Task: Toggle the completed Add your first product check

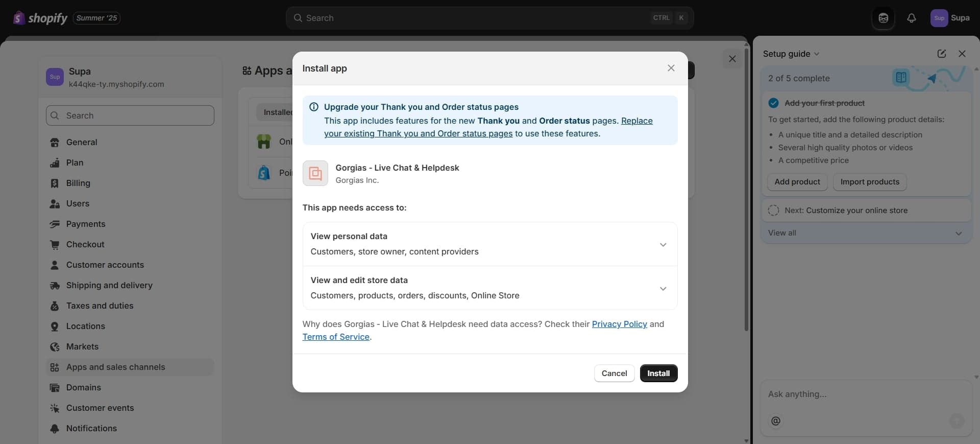Action: pos(773,103)
